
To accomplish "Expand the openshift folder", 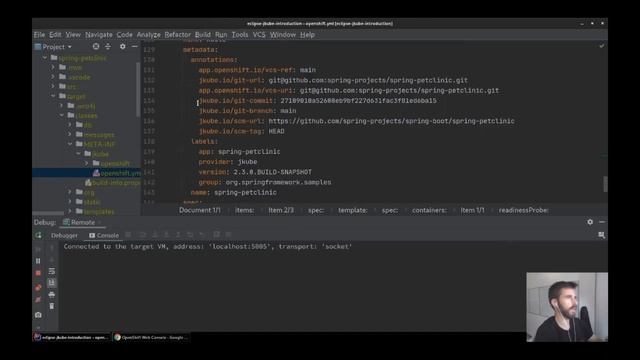I will (x=87, y=163).
